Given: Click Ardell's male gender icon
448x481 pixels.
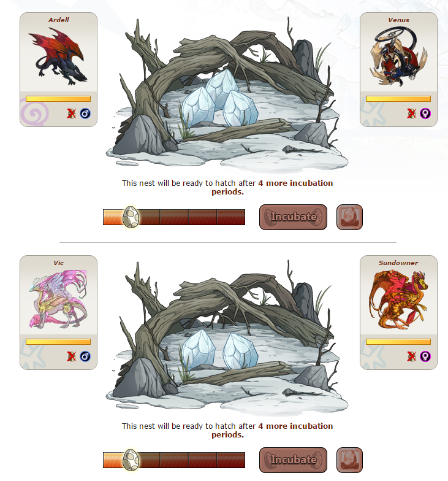Looking at the screenshot, I should (x=85, y=114).
